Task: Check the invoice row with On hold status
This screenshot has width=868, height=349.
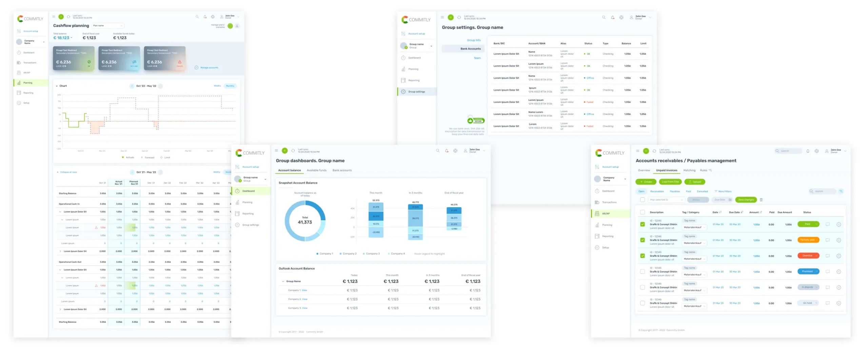Action: [x=642, y=303]
